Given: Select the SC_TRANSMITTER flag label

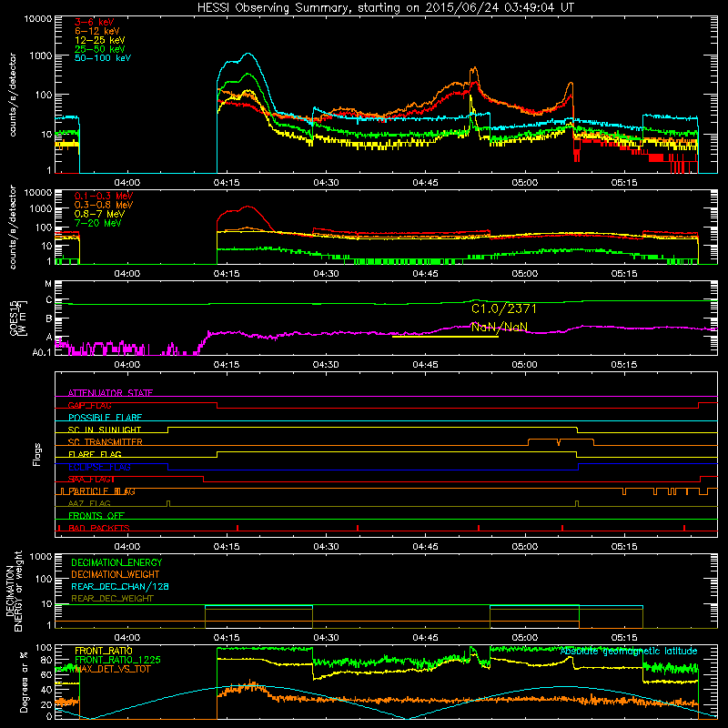Looking at the screenshot, I should 106,442.
